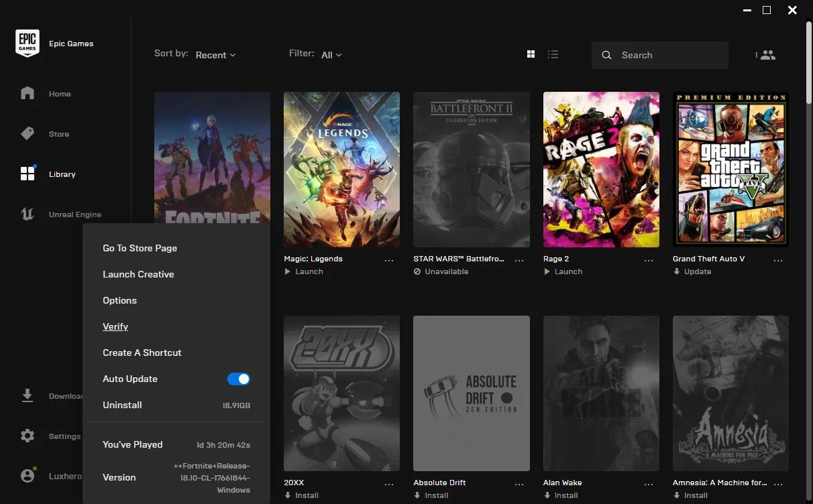Open the Luxhero profile avatar icon

[28, 476]
